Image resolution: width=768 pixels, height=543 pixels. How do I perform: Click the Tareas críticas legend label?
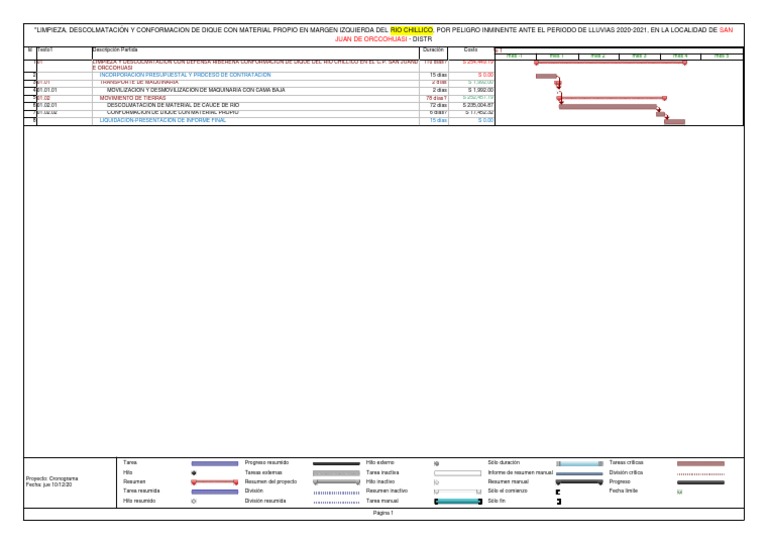(x=626, y=463)
